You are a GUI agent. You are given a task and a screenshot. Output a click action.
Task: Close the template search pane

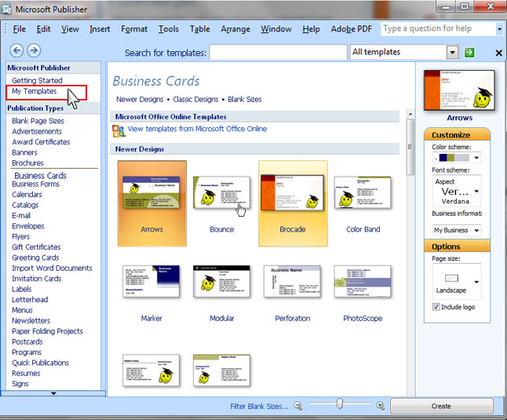tap(498, 53)
